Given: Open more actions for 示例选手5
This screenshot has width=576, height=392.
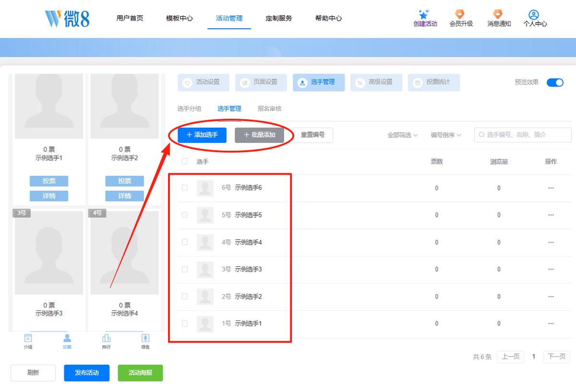Looking at the screenshot, I should (551, 215).
